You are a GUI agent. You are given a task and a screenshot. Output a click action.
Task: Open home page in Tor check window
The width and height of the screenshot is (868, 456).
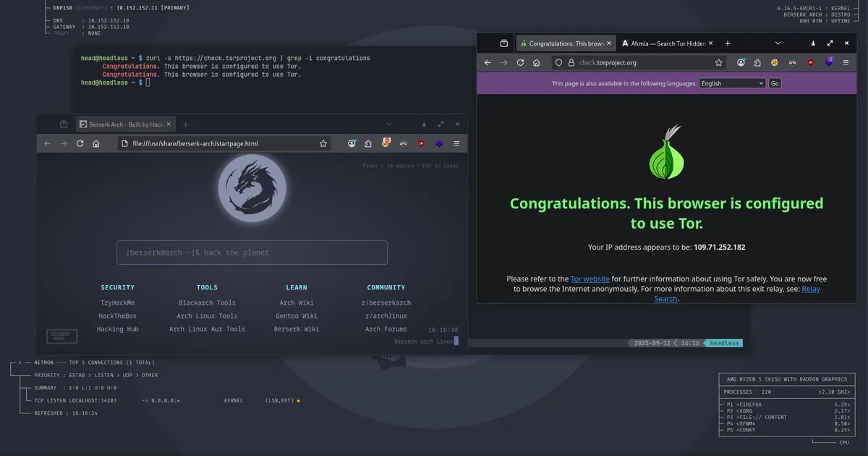pyautogui.click(x=536, y=63)
